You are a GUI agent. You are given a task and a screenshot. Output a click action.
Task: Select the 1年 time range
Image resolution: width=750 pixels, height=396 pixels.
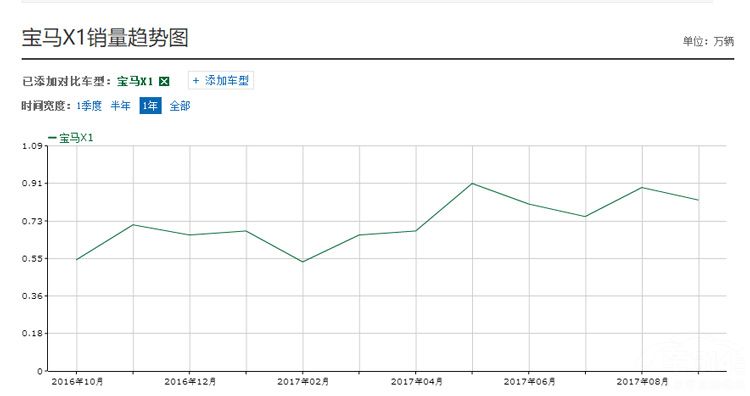[150, 106]
